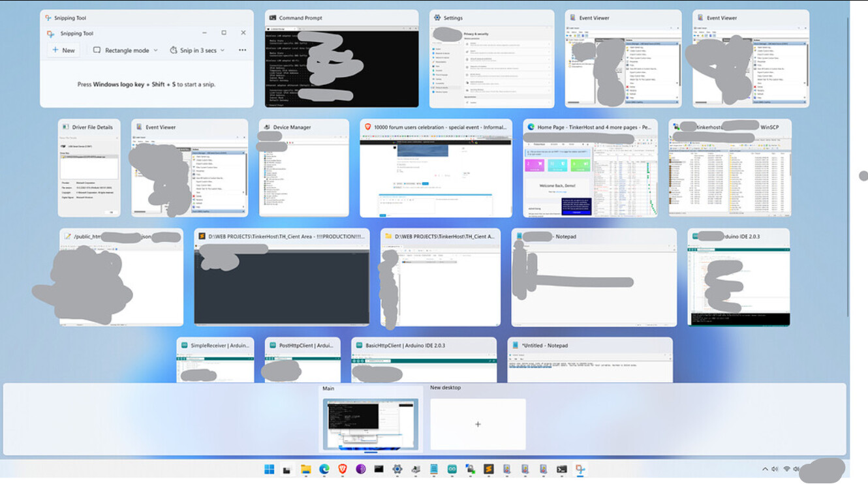
Task: Expand the hidden system tray icons chevron
Action: click(x=765, y=469)
